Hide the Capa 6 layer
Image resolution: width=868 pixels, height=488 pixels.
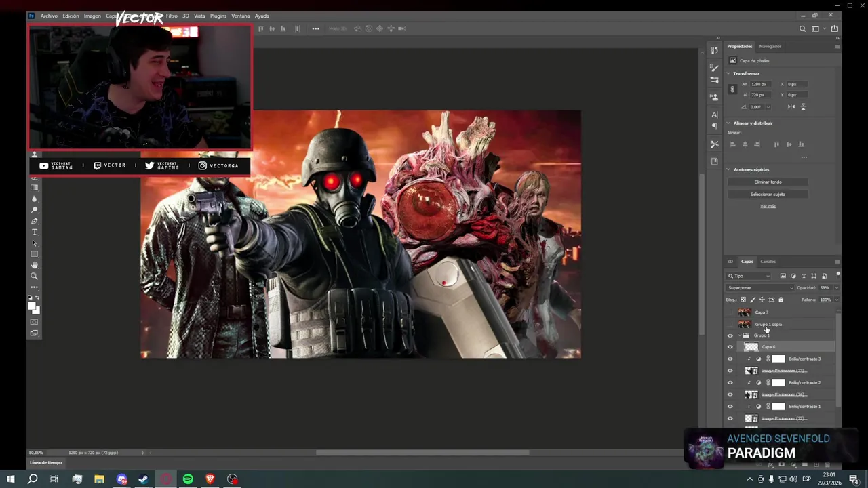730,347
